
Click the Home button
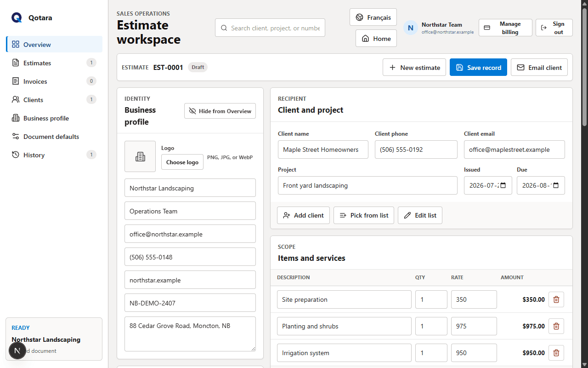(376, 38)
